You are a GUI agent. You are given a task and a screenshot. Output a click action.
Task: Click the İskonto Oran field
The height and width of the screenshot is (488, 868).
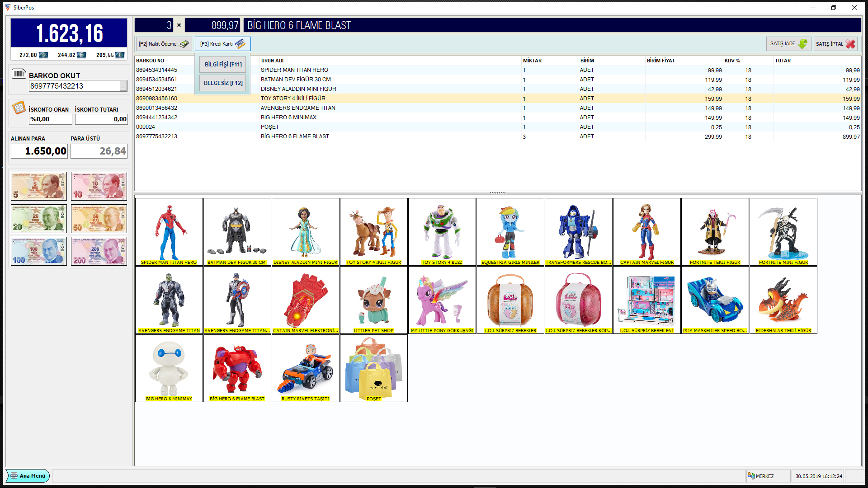click(x=51, y=119)
